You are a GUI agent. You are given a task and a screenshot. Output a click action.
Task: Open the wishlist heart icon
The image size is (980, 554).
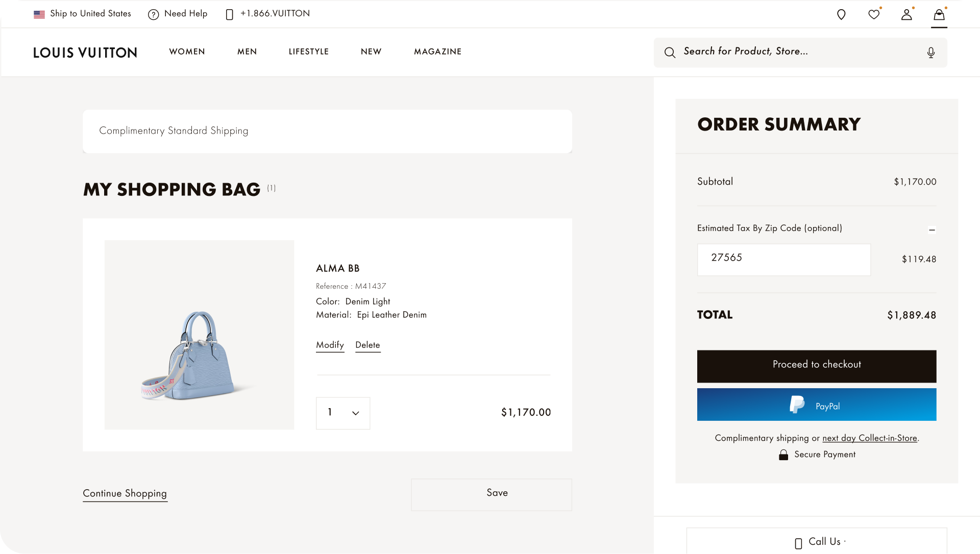coord(874,15)
